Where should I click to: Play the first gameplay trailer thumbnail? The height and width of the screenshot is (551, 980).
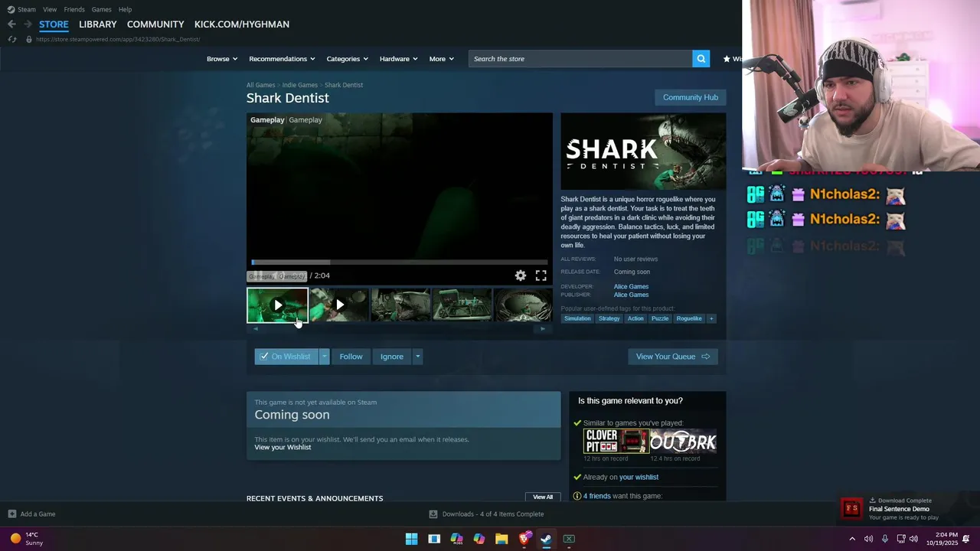click(x=277, y=305)
